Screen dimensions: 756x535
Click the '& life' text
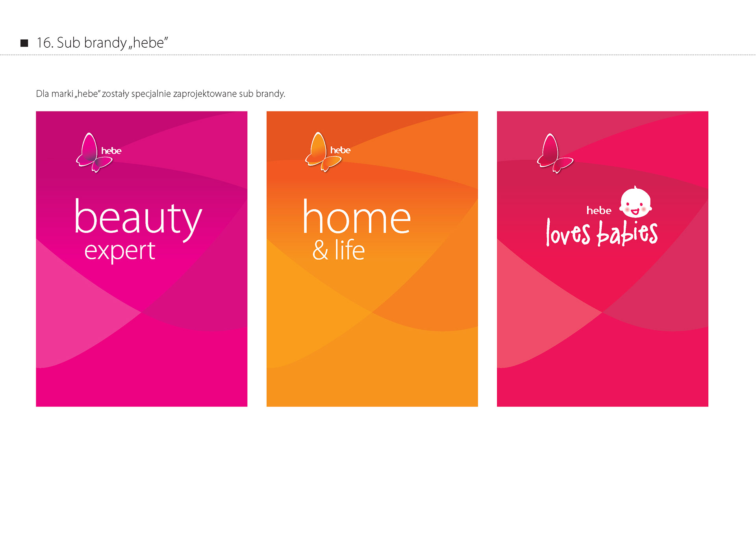338,250
